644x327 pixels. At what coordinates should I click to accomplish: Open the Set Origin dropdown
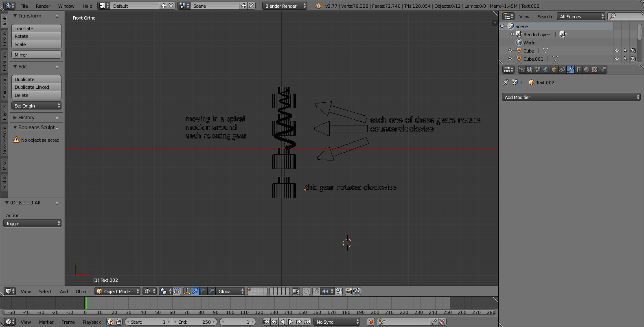point(36,105)
